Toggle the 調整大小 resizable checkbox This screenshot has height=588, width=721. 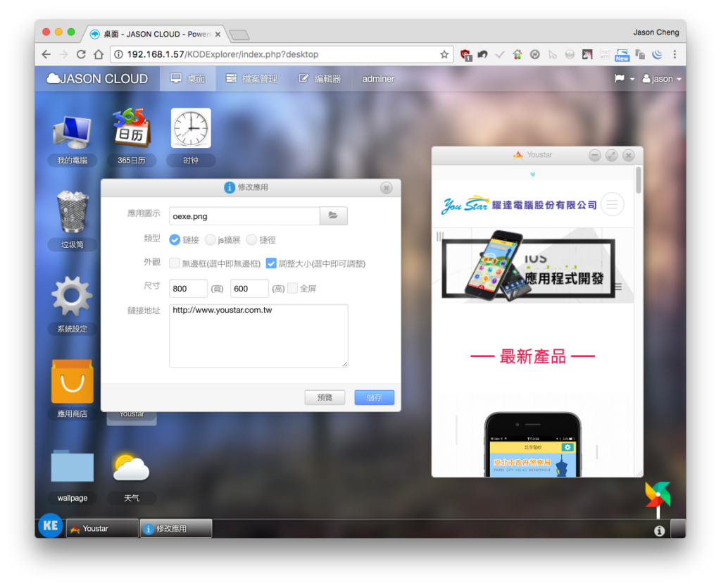pos(271,263)
